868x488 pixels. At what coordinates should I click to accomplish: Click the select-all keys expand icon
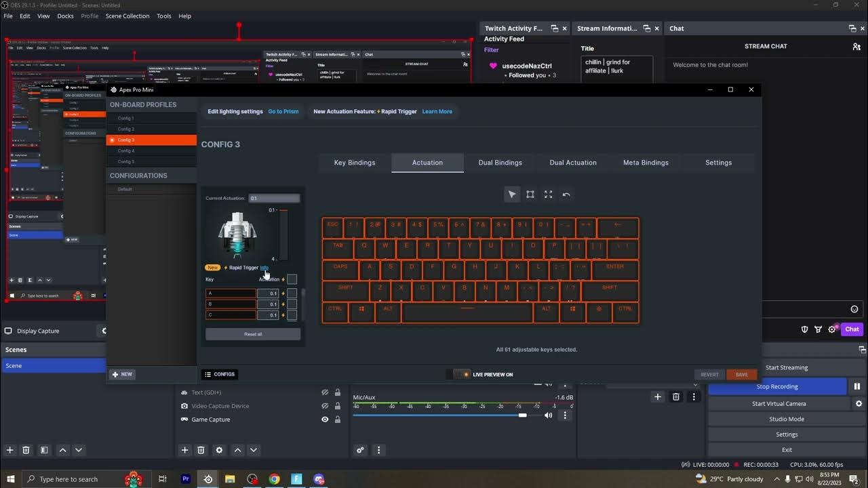(x=548, y=195)
